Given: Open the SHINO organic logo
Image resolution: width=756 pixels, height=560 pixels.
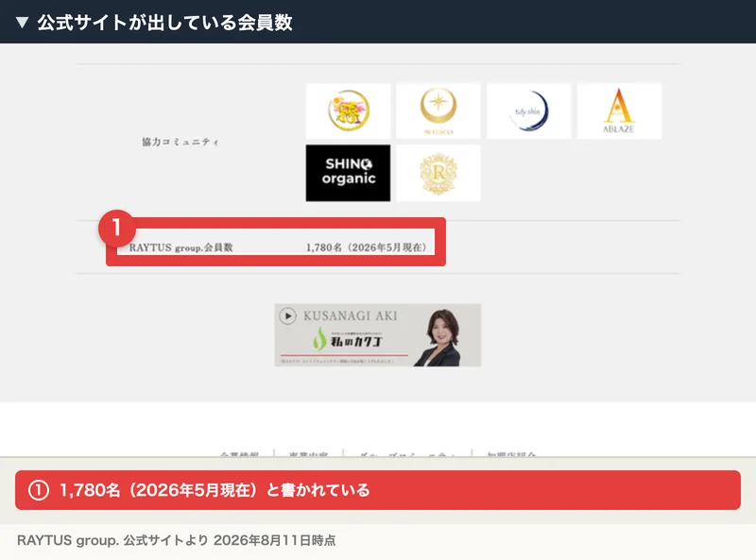Looking at the screenshot, I should 348,173.
